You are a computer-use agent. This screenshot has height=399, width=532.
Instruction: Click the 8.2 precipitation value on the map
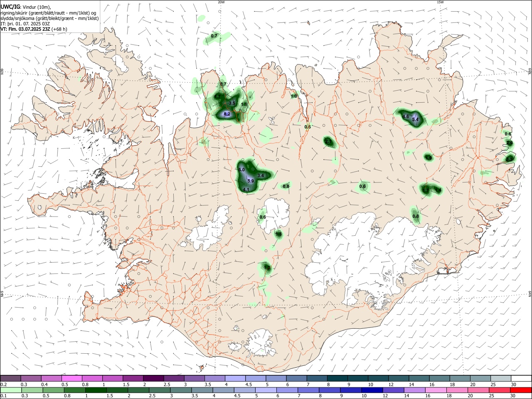(x=227, y=114)
